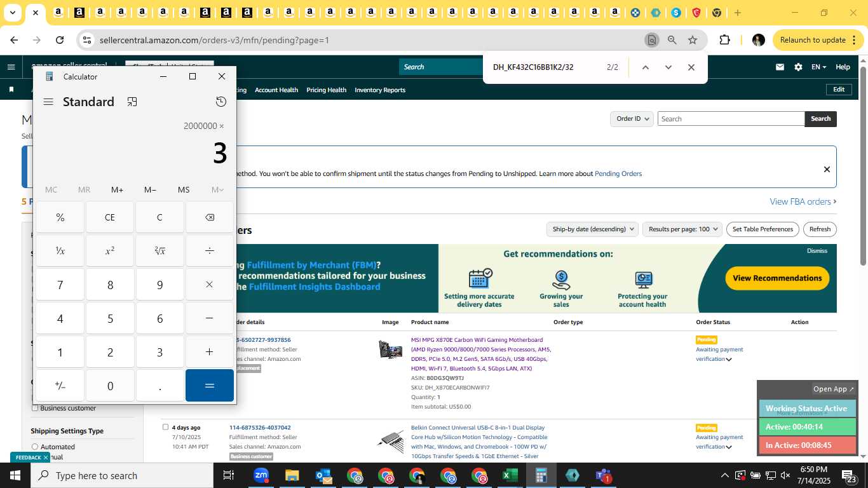Check the Business customer filter checkbox

(x=35, y=408)
